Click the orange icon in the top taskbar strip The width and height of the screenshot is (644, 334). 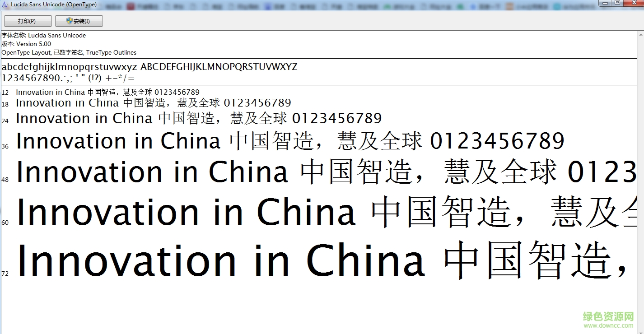[509, 6]
